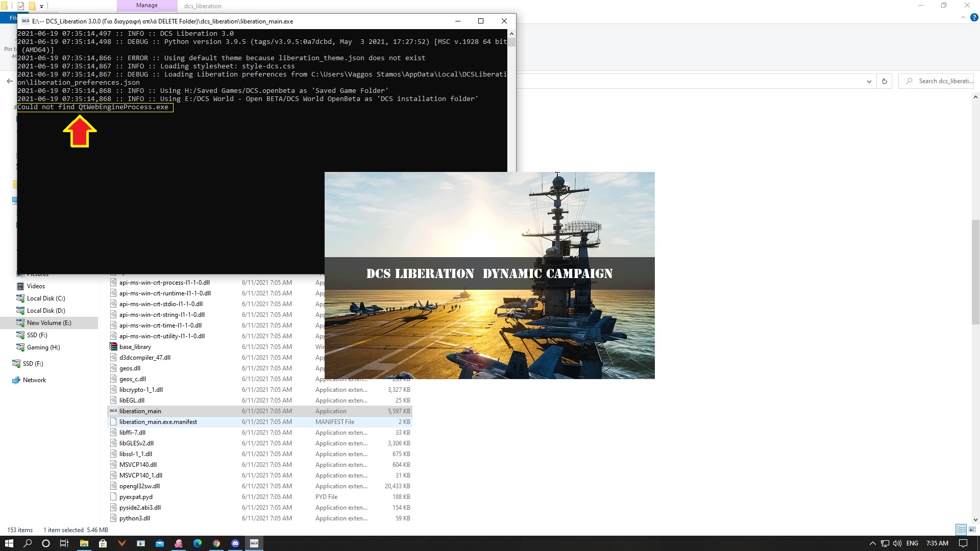980x551 pixels.
Task: Open Task View on the taskbar
Action: [x=64, y=543]
